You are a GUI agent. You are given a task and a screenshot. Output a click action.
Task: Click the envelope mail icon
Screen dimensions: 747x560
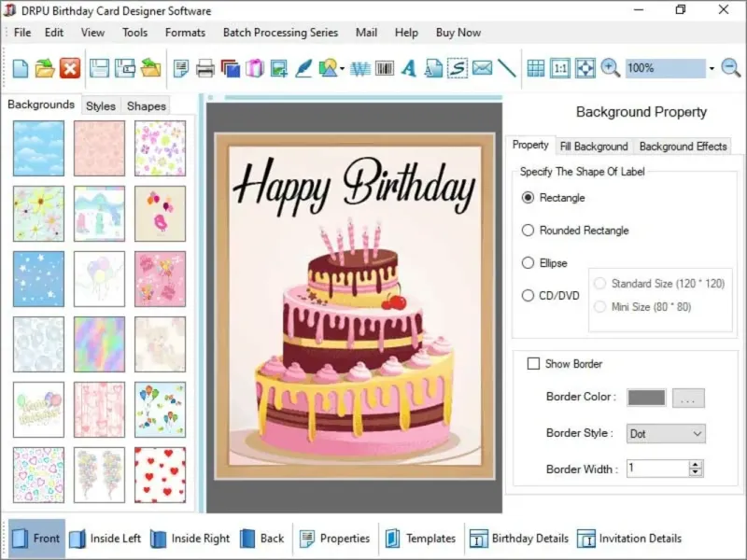click(482, 67)
